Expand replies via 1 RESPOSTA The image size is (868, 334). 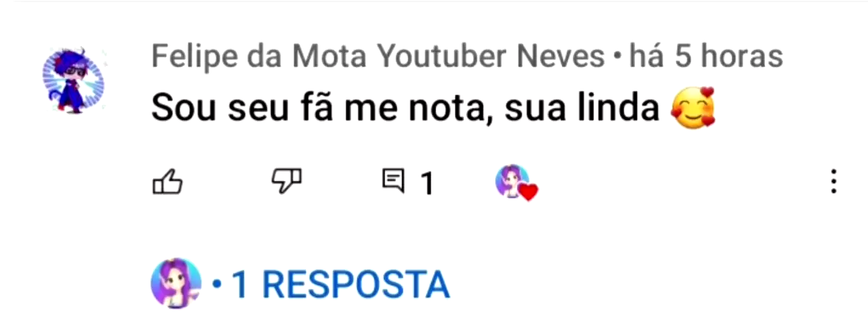click(331, 284)
